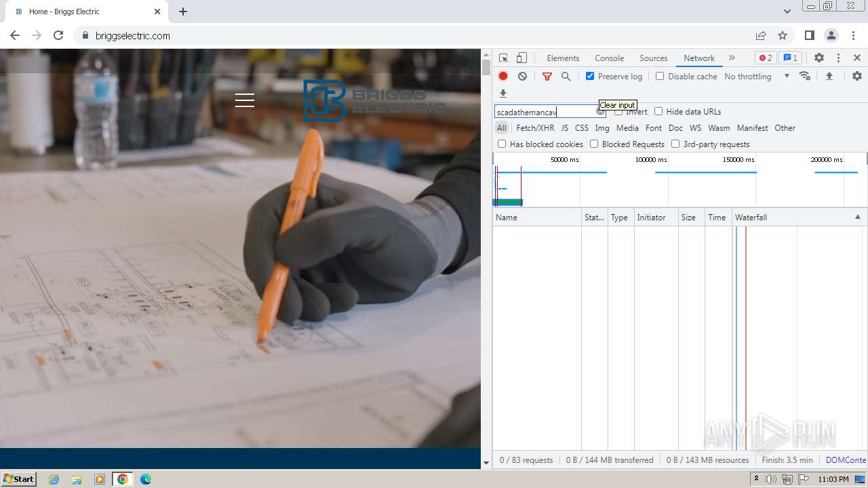Enable Invert filter checkbox
868x488 pixels.
(618, 112)
